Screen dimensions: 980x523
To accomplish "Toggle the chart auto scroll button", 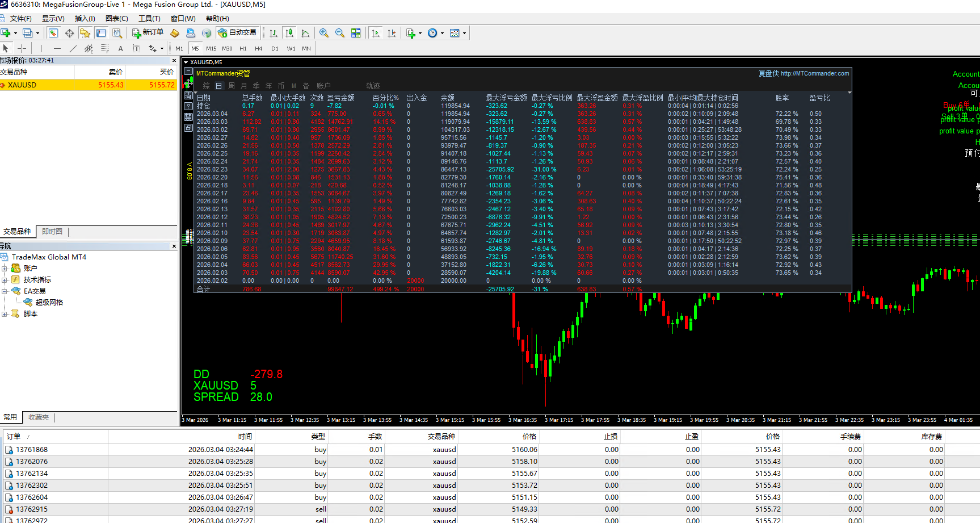I will (376, 33).
